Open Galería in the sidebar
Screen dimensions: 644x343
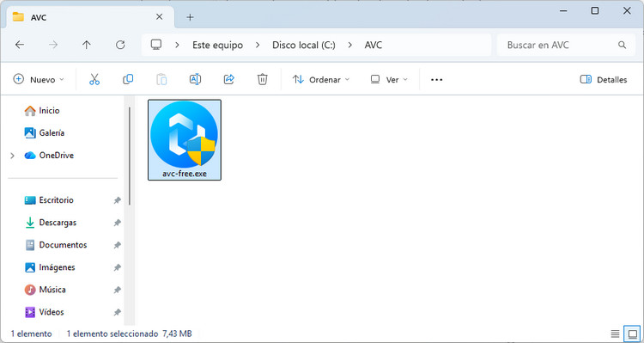coord(45,133)
